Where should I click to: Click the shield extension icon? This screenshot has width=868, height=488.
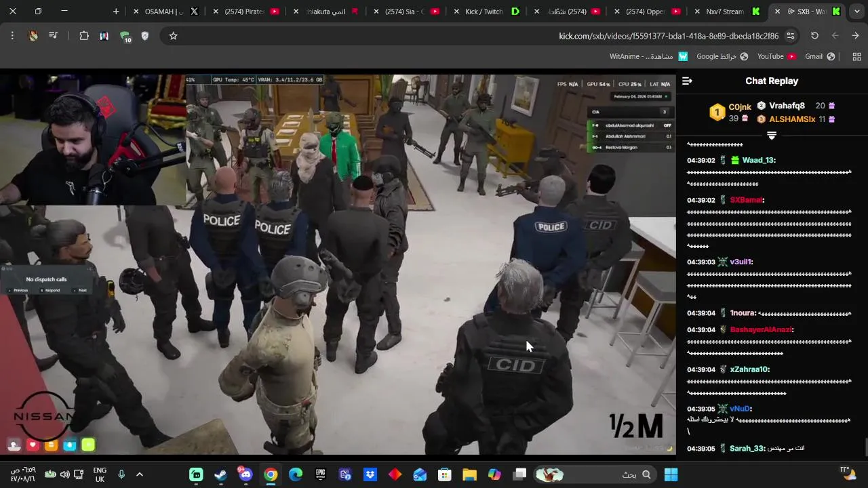point(144,36)
